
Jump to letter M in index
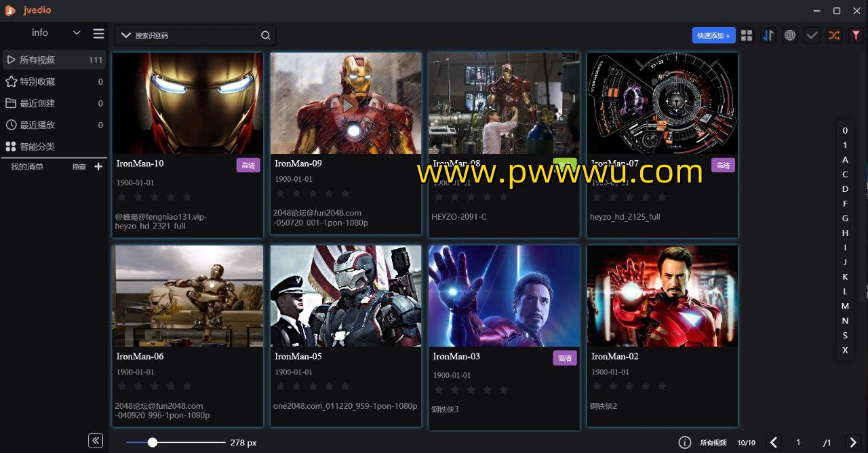845,307
